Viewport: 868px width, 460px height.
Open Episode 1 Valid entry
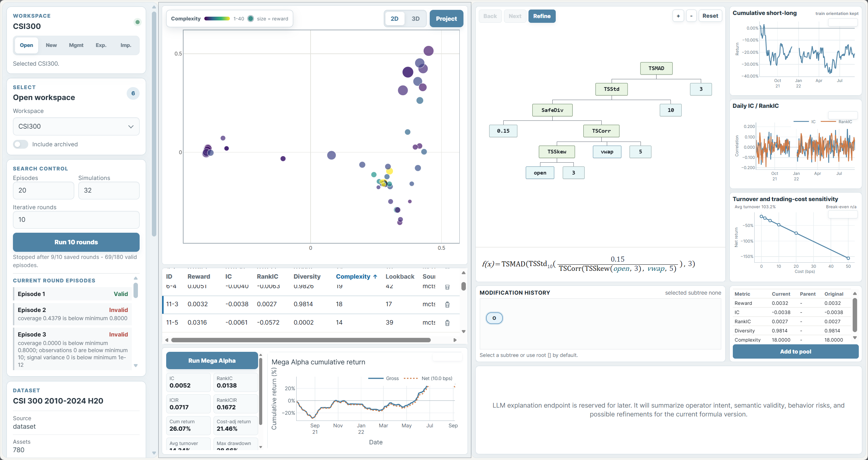click(73, 294)
